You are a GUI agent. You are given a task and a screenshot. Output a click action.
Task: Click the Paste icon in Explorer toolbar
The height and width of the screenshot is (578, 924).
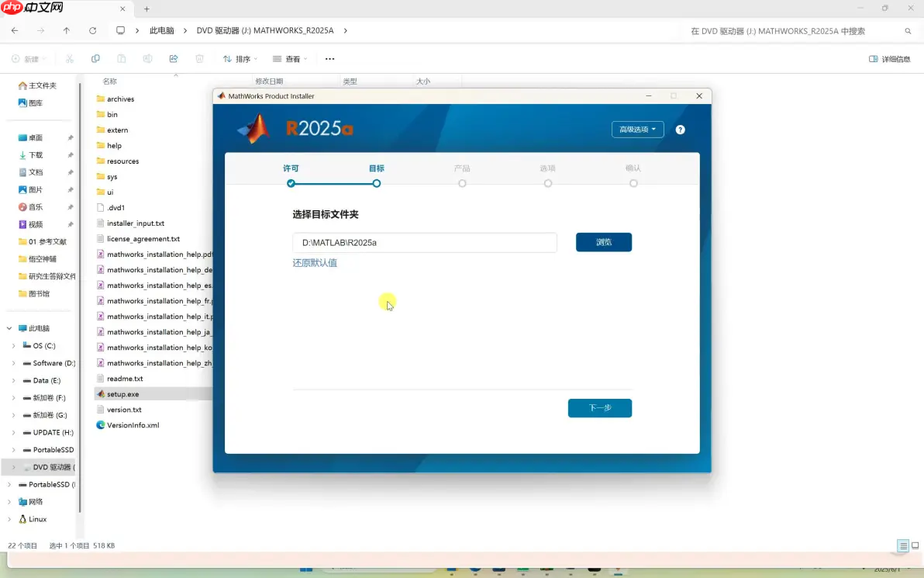[121, 58]
